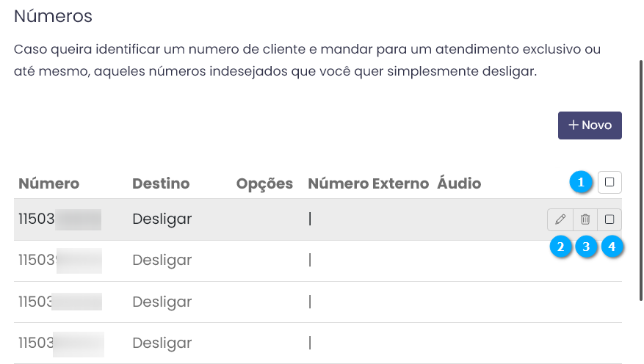Check the highlighted row's selection checkbox
644x364 pixels.
click(609, 219)
